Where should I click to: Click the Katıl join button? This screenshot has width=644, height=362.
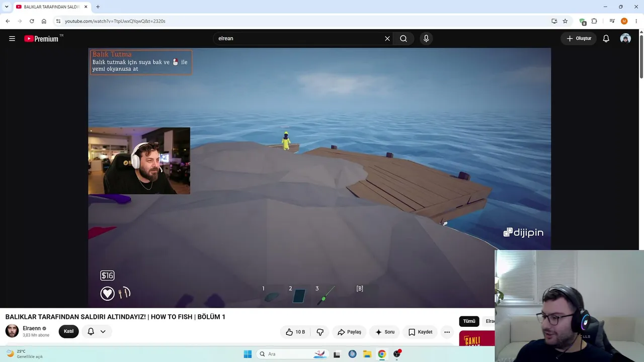(68, 331)
